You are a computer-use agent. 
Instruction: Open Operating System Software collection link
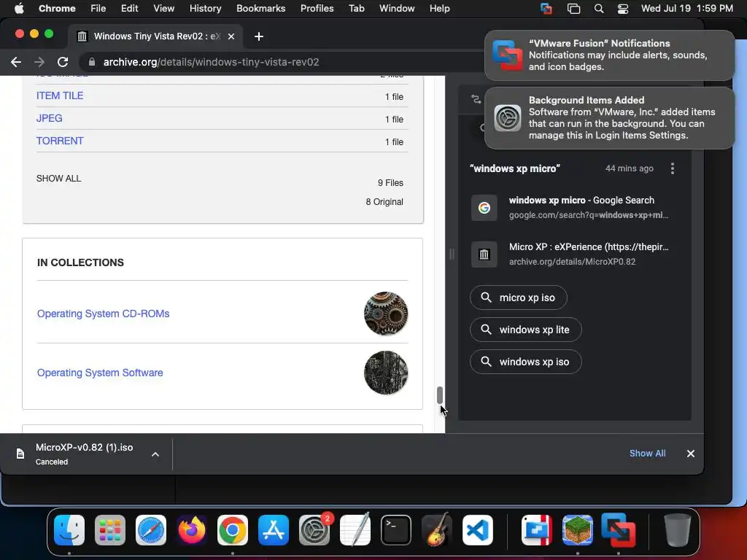[100, 373]
